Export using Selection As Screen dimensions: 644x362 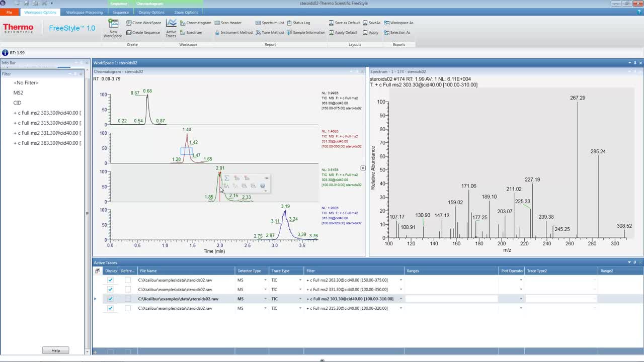click(397, 33)
